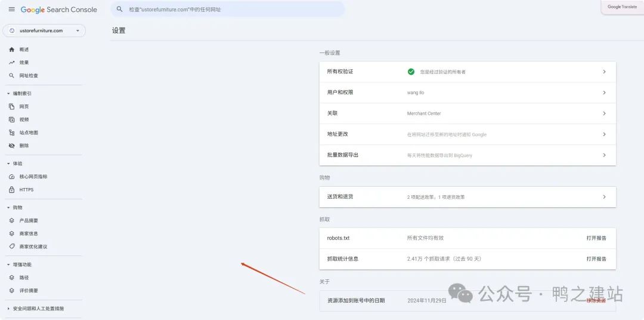644x320 pixels.
Task: Click the 站点地图 sitemap icon
Action: tap(11, 133)
